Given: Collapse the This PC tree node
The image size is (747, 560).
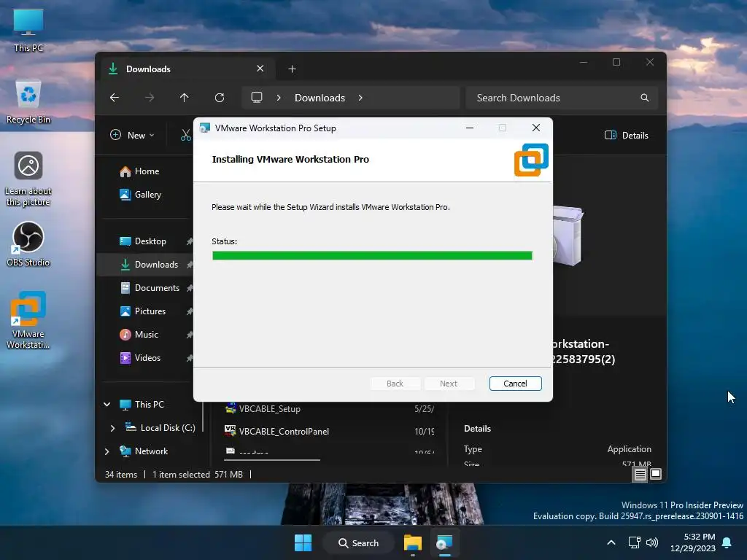Looking at the screenshot, I should tap(107, 404).
